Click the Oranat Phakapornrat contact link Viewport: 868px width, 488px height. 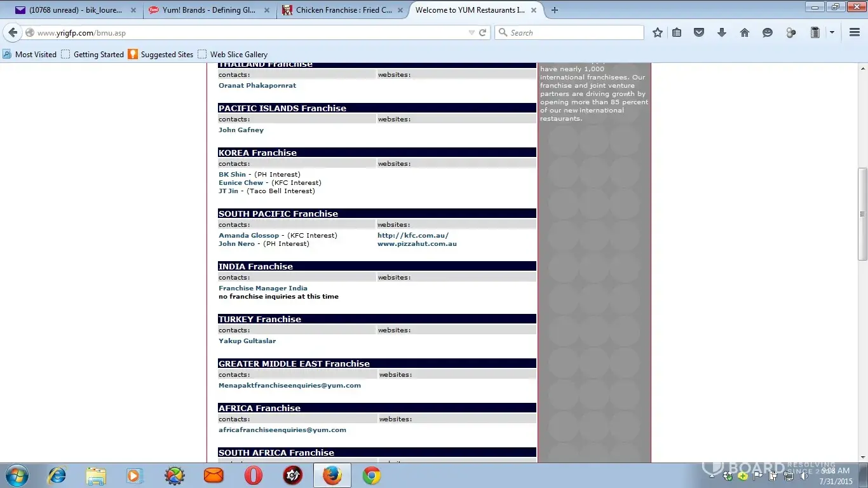(x=257, y=86)
